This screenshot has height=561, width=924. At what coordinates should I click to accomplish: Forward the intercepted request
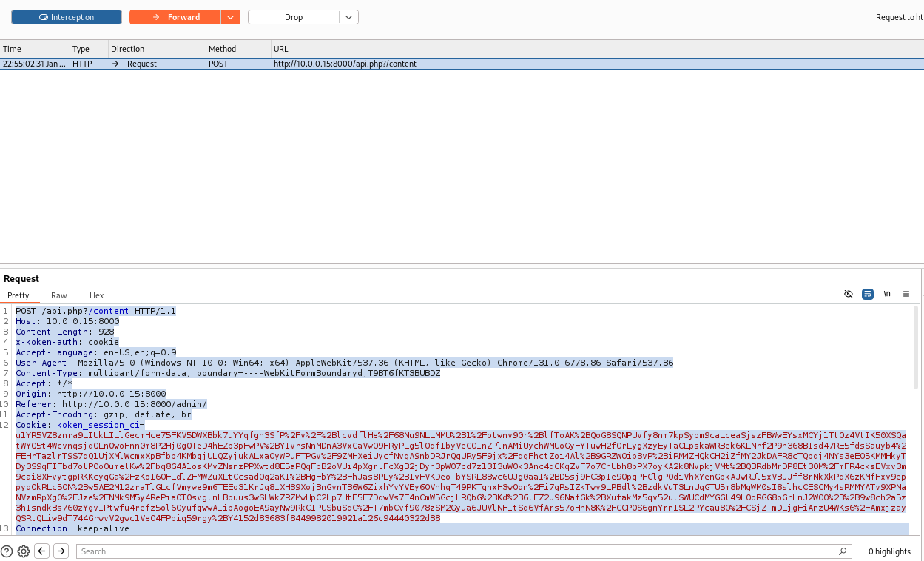tap(175, 17)
